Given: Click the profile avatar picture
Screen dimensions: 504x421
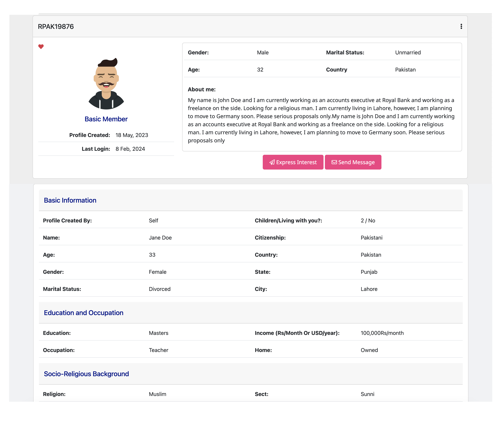Looking at the screenshot, I should (106, 84).
